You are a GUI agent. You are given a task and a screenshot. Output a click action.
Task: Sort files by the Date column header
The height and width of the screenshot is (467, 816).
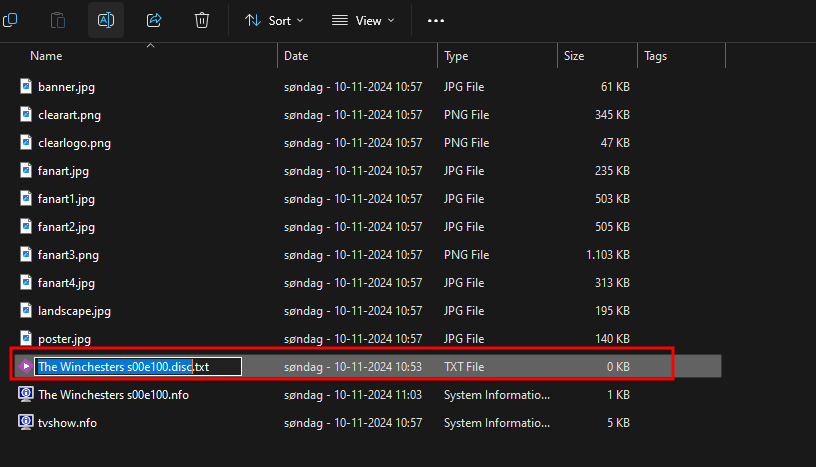coord(296,56)
